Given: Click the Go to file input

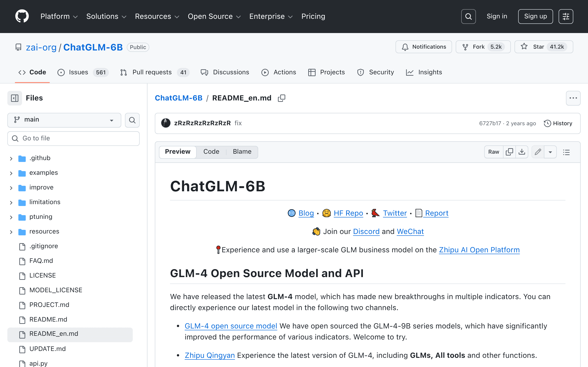Looking at the screenshot, I should click(73, 138).
